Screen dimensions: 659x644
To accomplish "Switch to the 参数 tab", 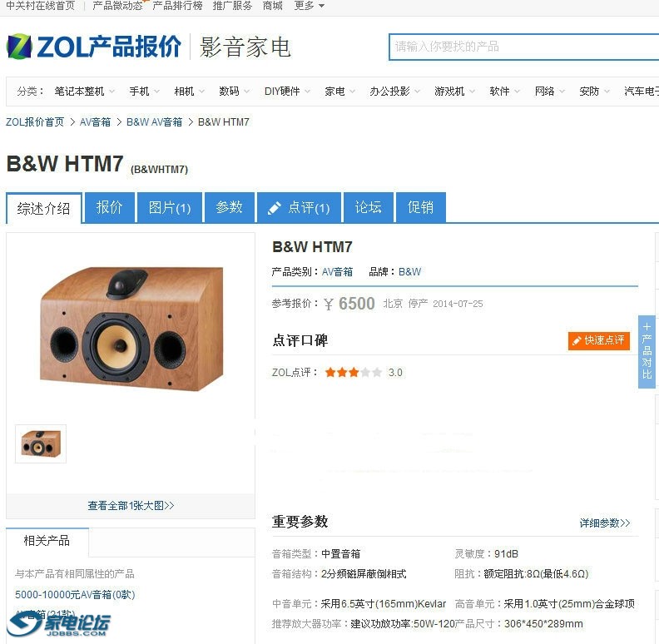I will click(x=229, y=207).
